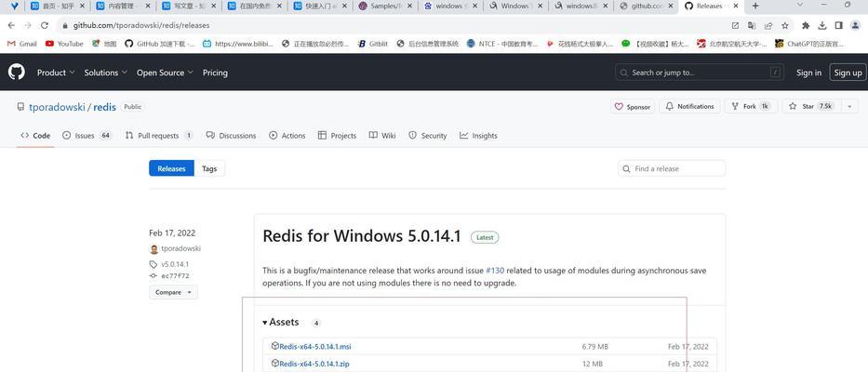Viewport: 868px width, 372px height.
Task: Click Redis-x64-5.0.14.1.msi package icon
Action: (274, 346)
